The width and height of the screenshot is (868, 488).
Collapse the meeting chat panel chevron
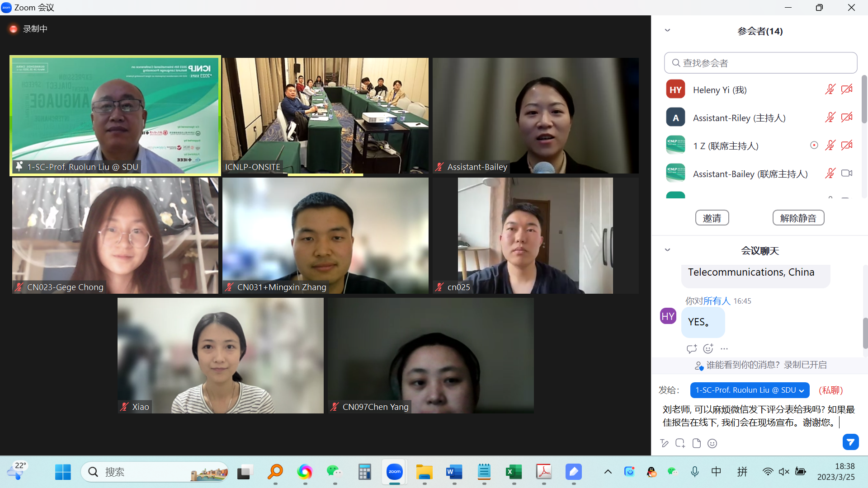click(667, 250)
